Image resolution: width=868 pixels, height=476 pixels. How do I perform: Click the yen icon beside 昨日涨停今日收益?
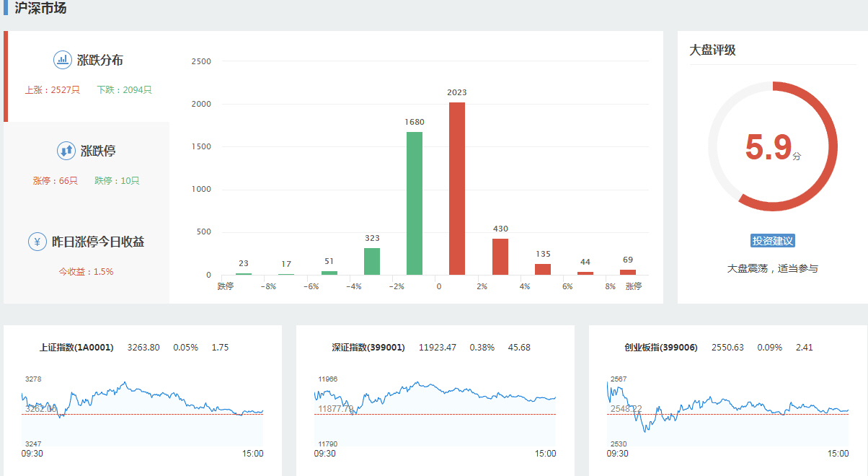(x=37, y=242)
